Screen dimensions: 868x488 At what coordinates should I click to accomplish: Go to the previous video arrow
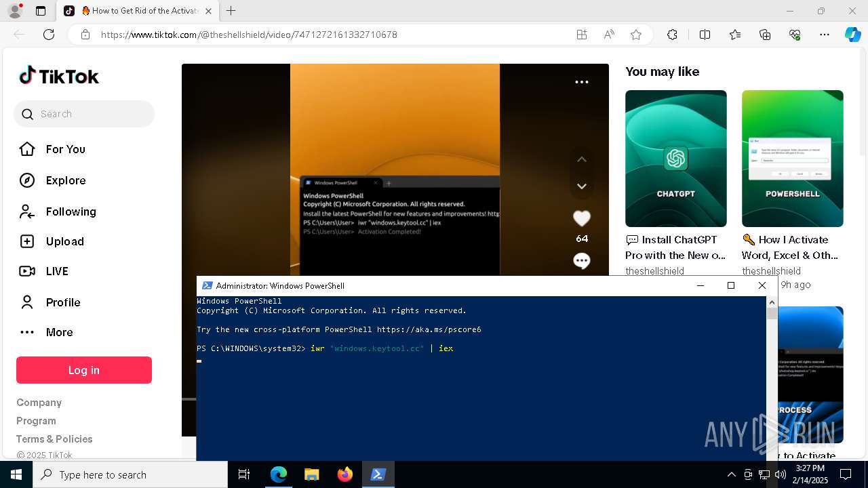(x=582, y=159)
